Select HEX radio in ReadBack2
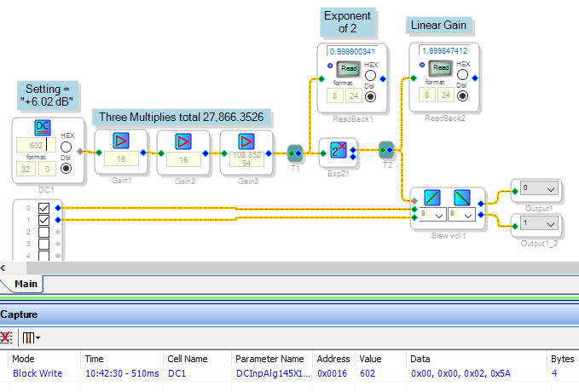Viewport: 579px width, 392px height. (462, 74)
